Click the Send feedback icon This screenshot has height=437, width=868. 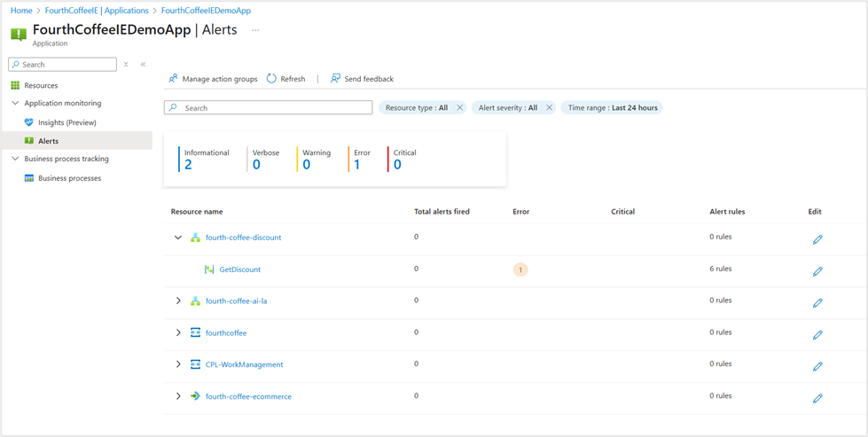pyautogui.click(x=335, y=79)
